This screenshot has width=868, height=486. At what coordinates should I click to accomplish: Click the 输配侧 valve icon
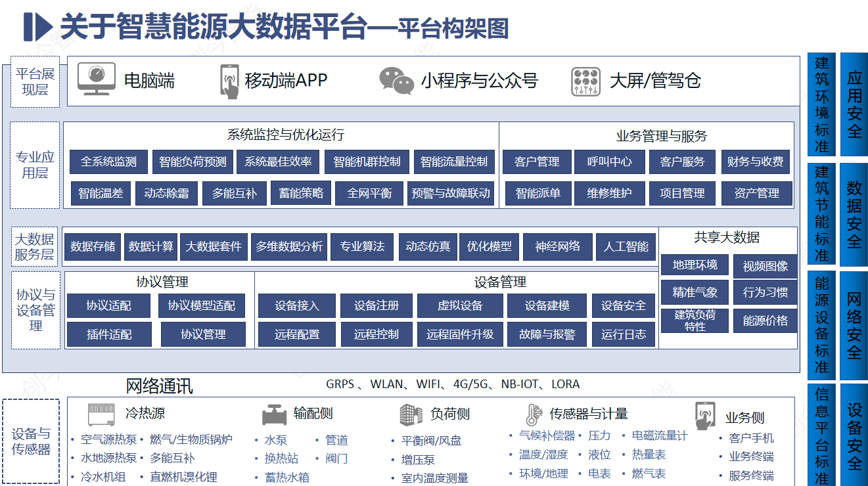[x=275, y=415]
